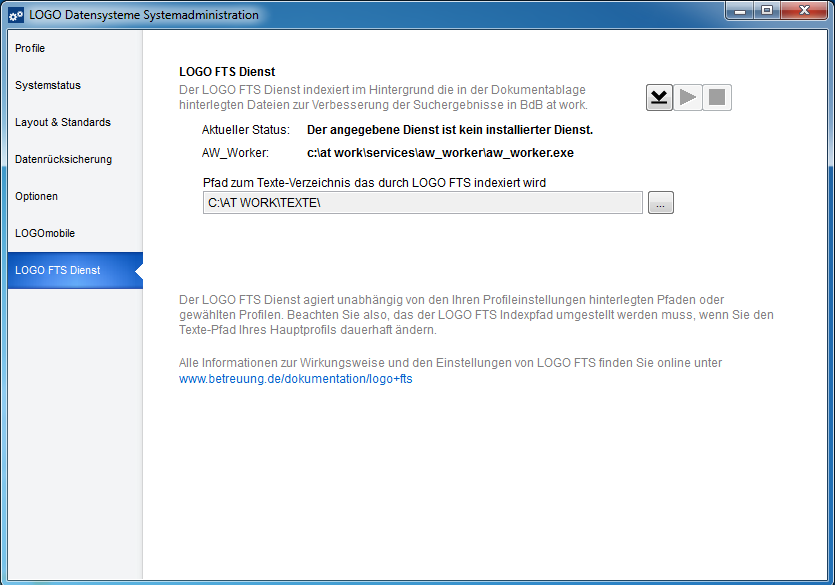The height and width of the screenshot is (585, 835).
Task: Maximize the Systemadministration window
Action: (x=767, y=11)
